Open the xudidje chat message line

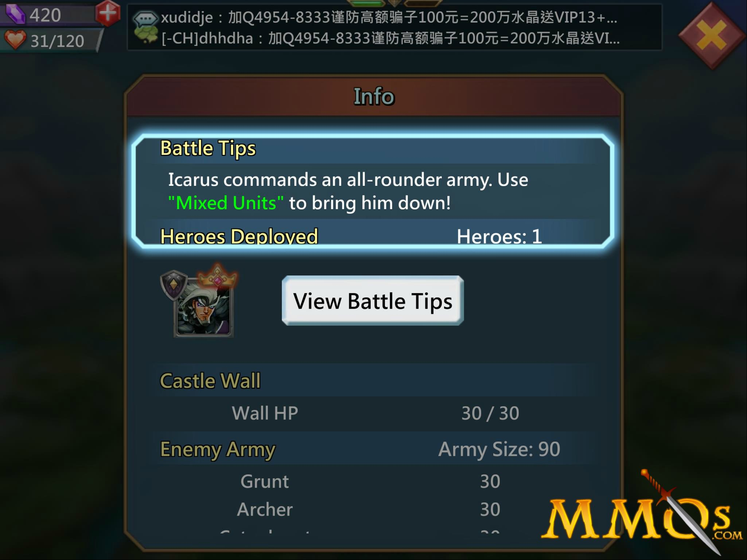point(389,17)
